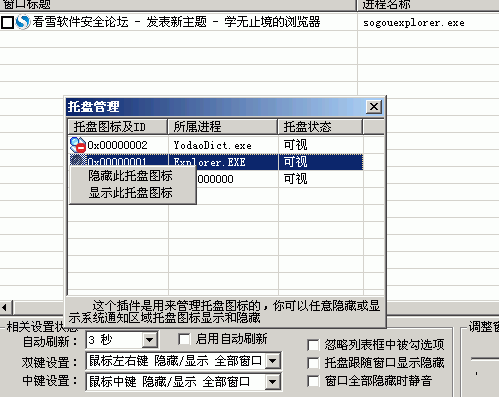499x397 pixels.
Task: Click the 进程名称 column header in main window
Action: (428, 5)
